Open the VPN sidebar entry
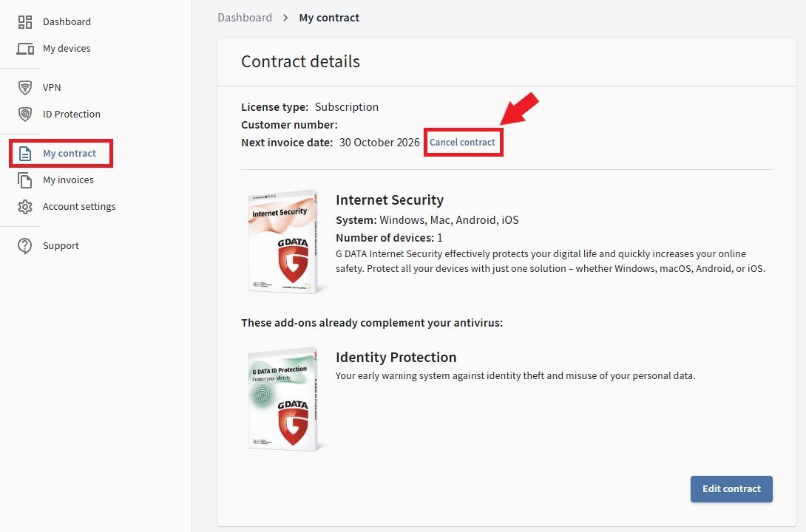This screenshot has width=806, height=532. click(52, 88)
